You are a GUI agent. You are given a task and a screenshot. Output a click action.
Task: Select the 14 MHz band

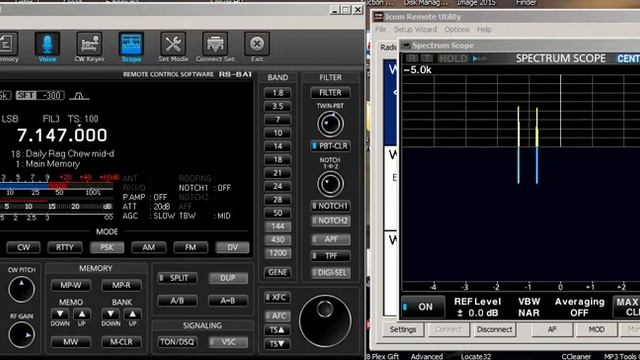click(278, 147)
